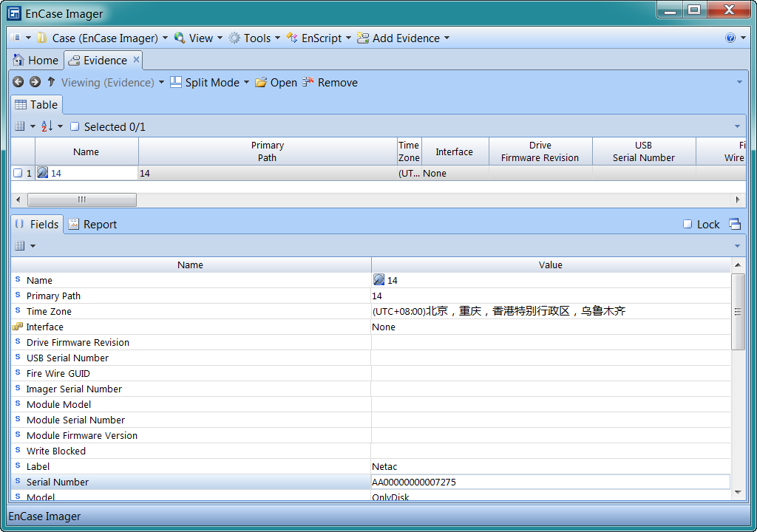
Task: Expand the Fields pane right-side options arrow
Action: click(x=737, y=246)
